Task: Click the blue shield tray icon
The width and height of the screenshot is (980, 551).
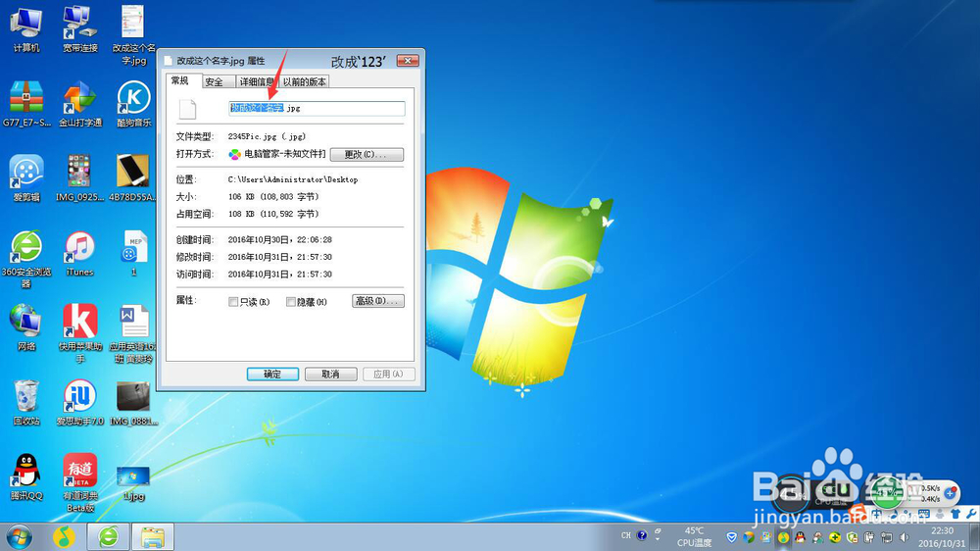Action: [x=731, y=537]
